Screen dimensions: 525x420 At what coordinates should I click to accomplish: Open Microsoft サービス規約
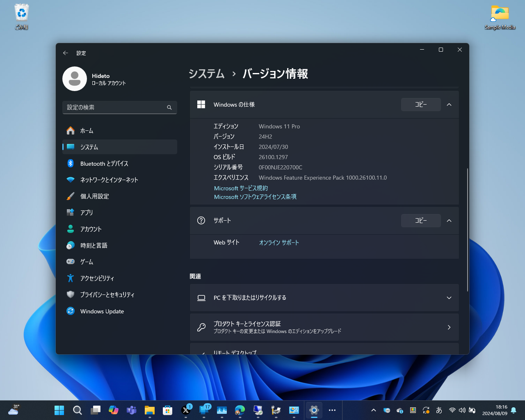(241, 188)
